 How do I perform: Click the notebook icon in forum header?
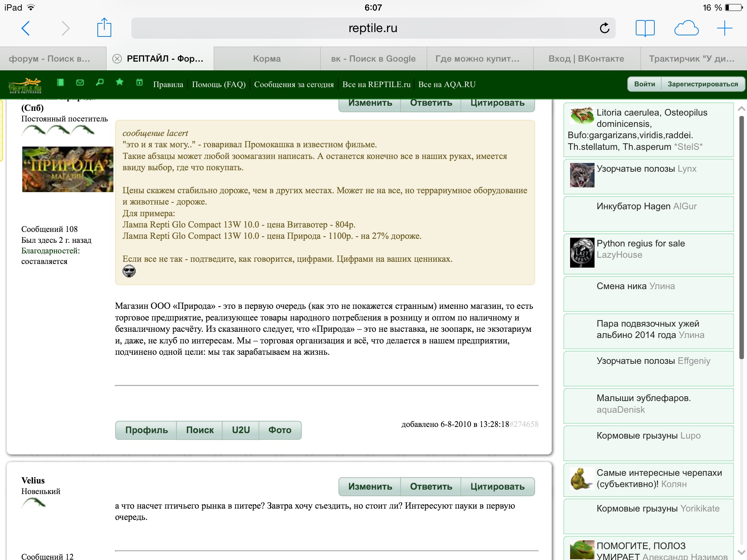pyautogui.click(x=61, y=83)
